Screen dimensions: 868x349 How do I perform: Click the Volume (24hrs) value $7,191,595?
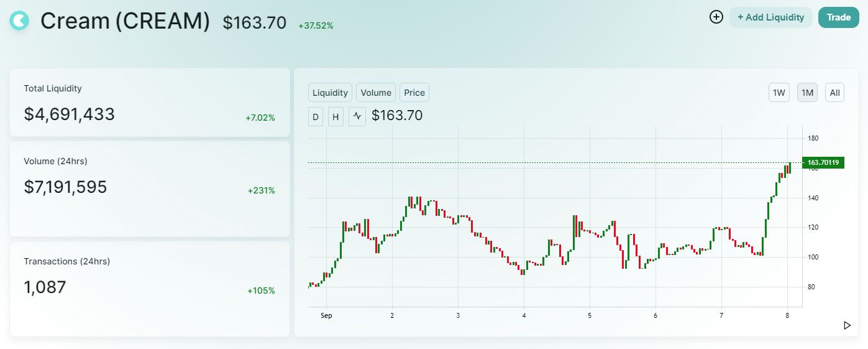(65, 187)
